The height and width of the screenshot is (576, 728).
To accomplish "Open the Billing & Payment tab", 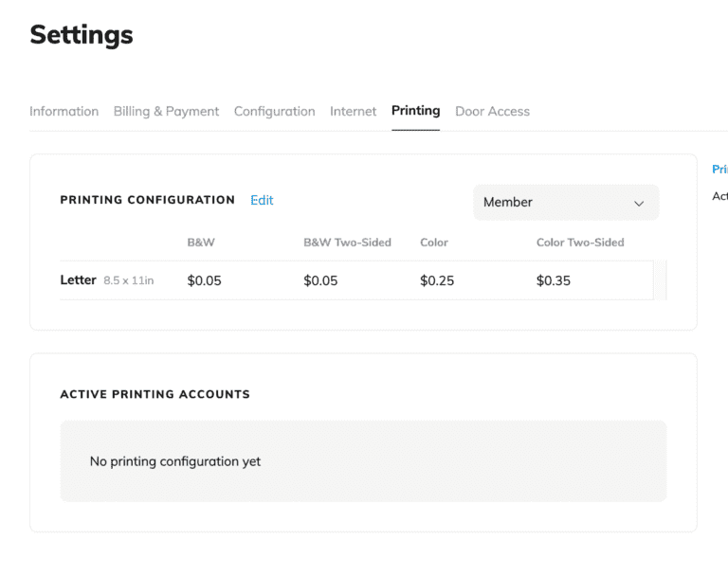I will pos(166,111).
